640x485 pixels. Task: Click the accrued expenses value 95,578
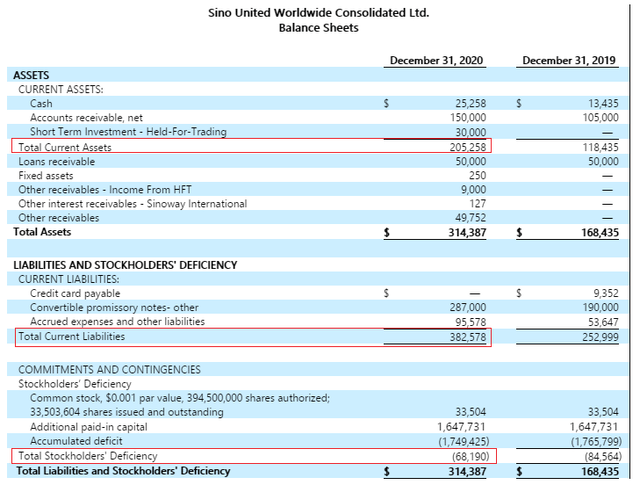[471, 323]
